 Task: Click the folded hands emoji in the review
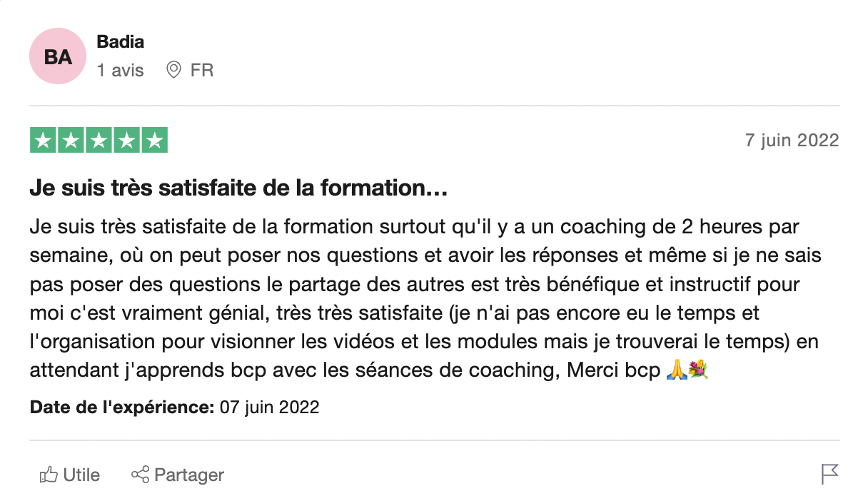click(x=675, y=371)
